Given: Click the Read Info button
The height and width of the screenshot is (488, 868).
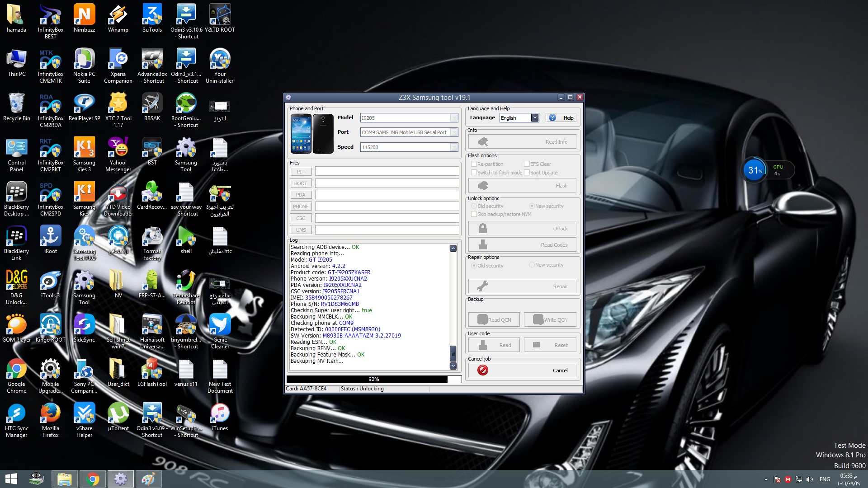Looking at the screenshot, I should 522,142.
